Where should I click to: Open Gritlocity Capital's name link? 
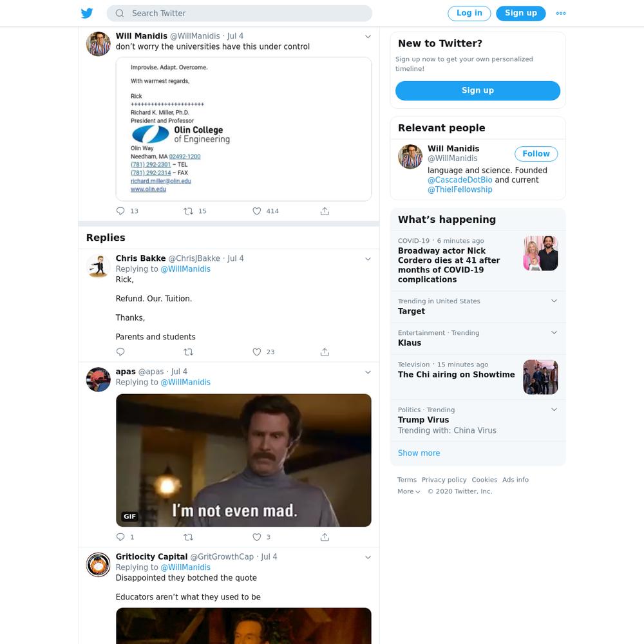(x=151, y=556)
